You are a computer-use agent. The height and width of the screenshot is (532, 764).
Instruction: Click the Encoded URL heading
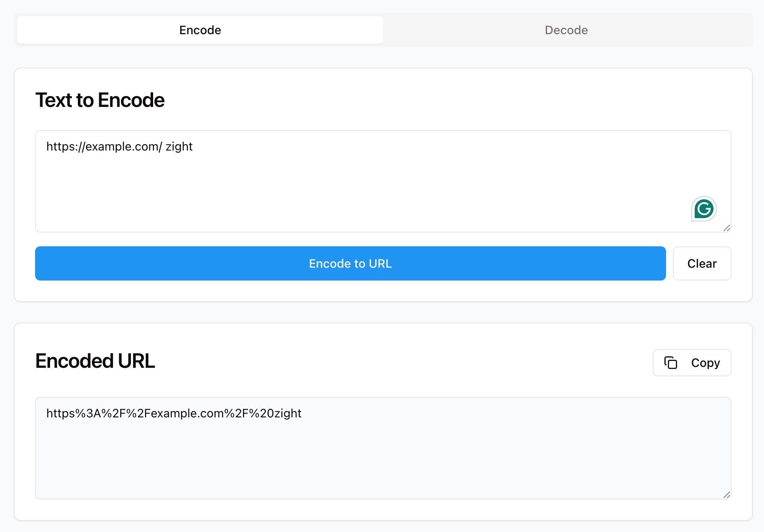[95, 361]
